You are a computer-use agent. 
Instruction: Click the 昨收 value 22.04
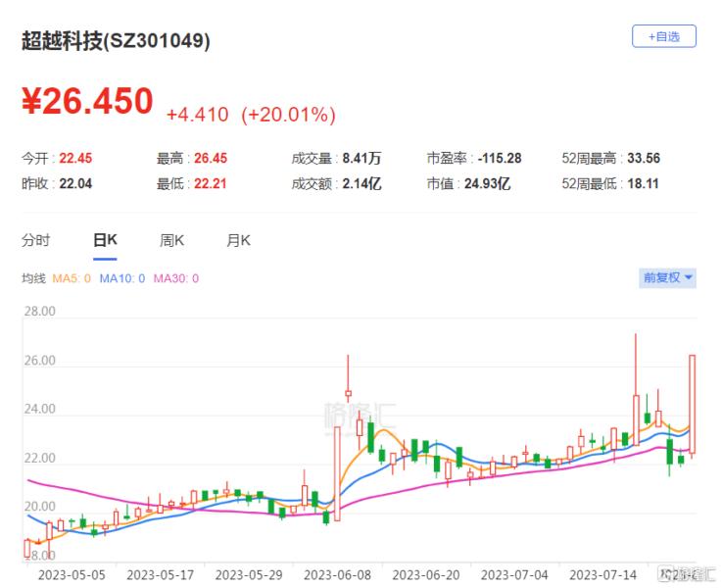pyautogui.click(x=75, y=183)
